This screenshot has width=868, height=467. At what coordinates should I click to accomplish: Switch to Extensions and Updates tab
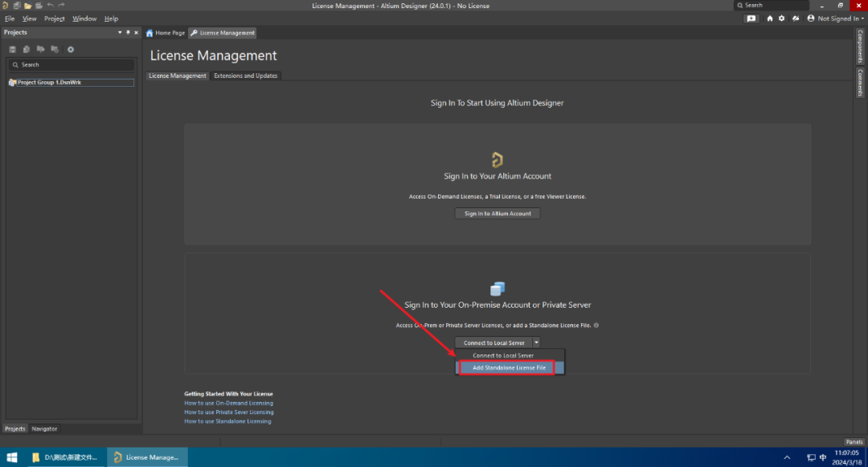[245, 76]
